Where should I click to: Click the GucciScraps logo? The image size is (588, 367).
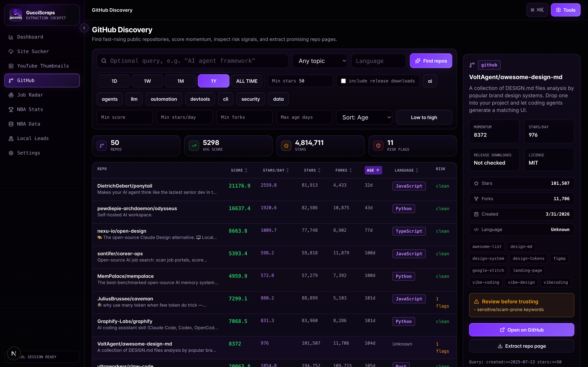click(x=16, y=15)
